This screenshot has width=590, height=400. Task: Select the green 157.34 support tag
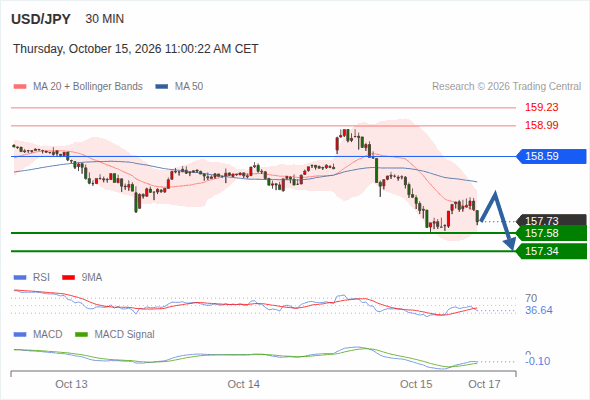pos(551,251)
